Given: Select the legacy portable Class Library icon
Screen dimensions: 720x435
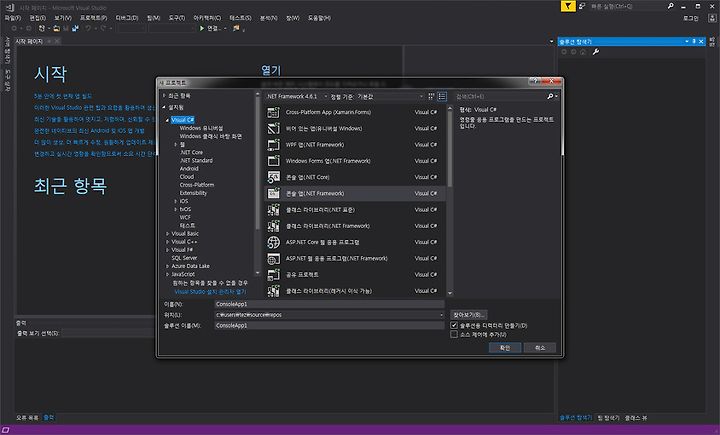Looking at the screenshot, I should pos(274,291).
